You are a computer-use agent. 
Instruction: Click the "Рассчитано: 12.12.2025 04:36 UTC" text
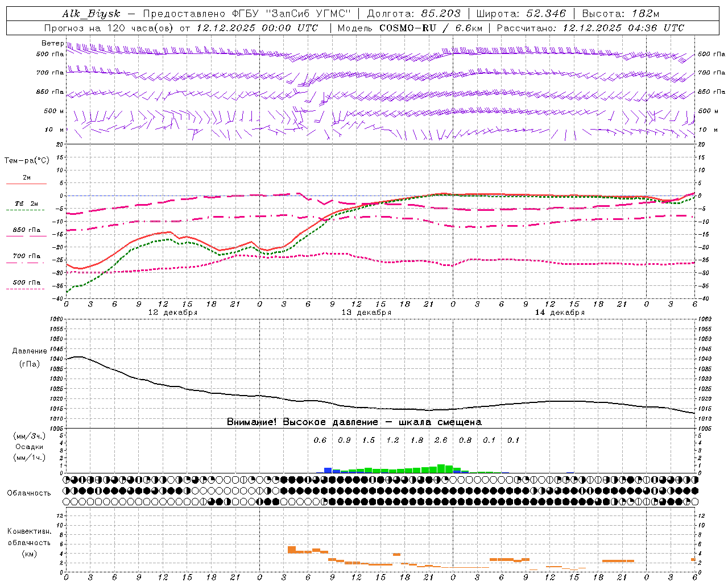(590, 28)
